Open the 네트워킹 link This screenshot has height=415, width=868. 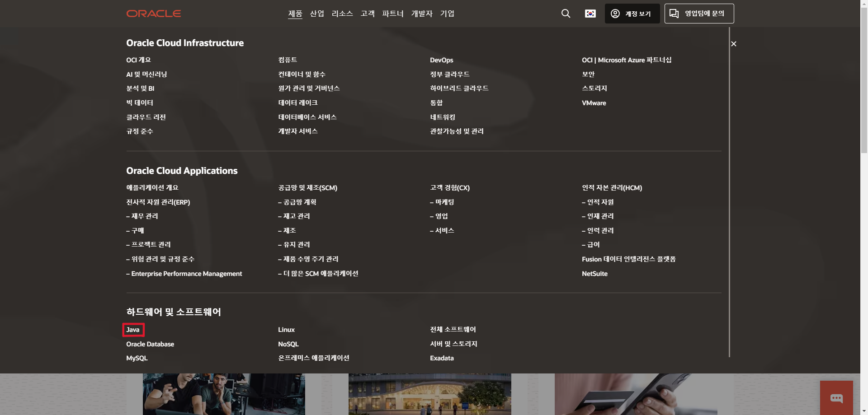tap(443, 117)
